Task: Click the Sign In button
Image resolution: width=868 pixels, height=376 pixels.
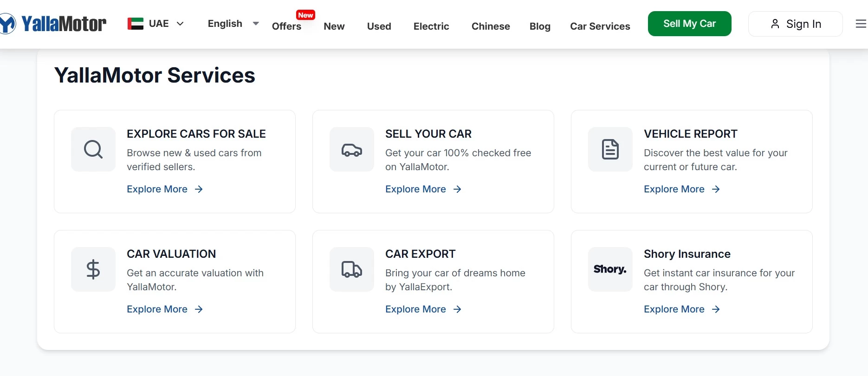Action: point(796,24)
